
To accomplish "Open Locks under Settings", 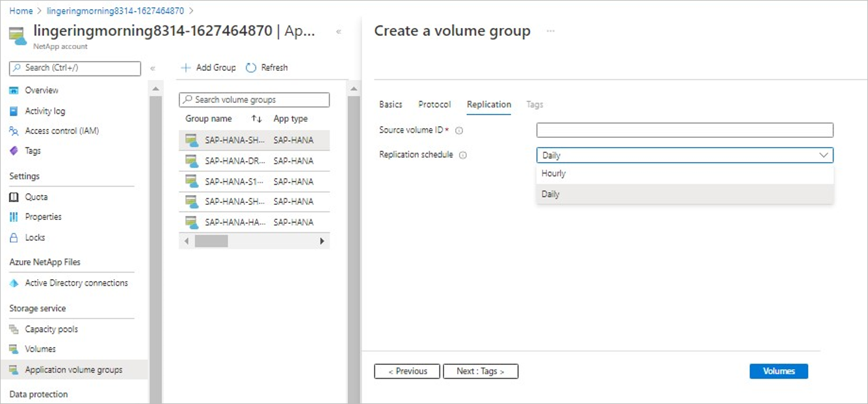I will coord(35,237).
